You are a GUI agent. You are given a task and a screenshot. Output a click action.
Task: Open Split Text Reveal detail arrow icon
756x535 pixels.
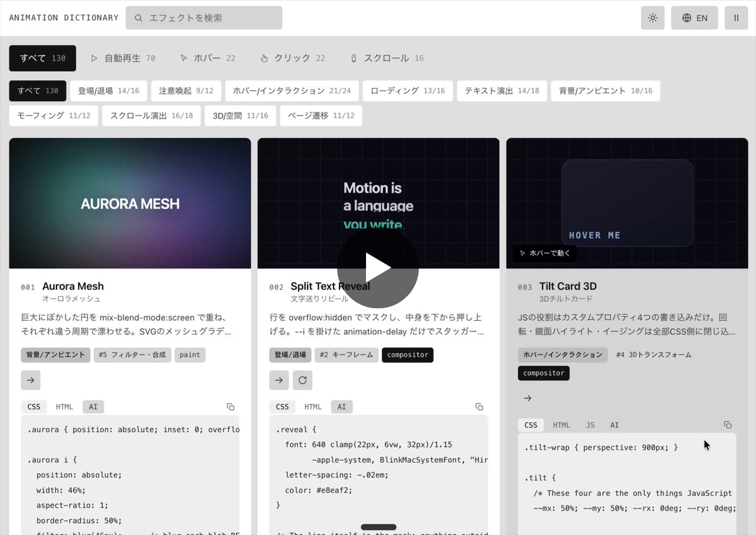click(279, 380)
